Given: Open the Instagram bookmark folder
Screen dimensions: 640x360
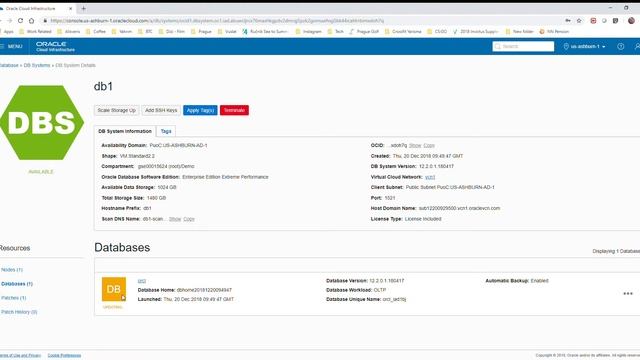Looking at the screenshot, I should (309, 31).
